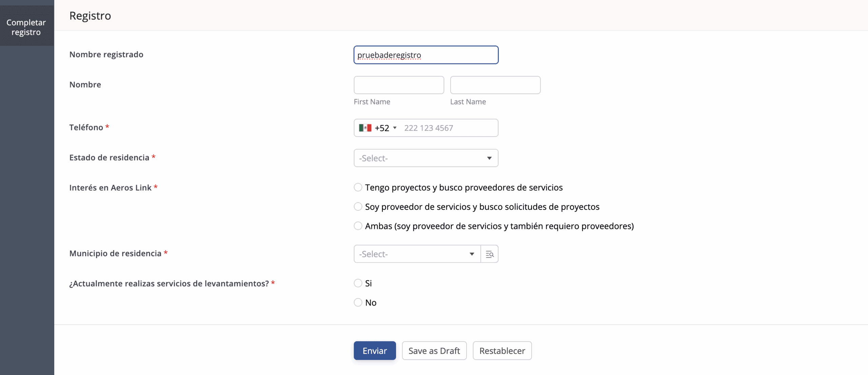Image resolution: width=868 pixels, height=375 pixels.
Task: Click the Municipio lookup search icon
Action: pos(489,254)
